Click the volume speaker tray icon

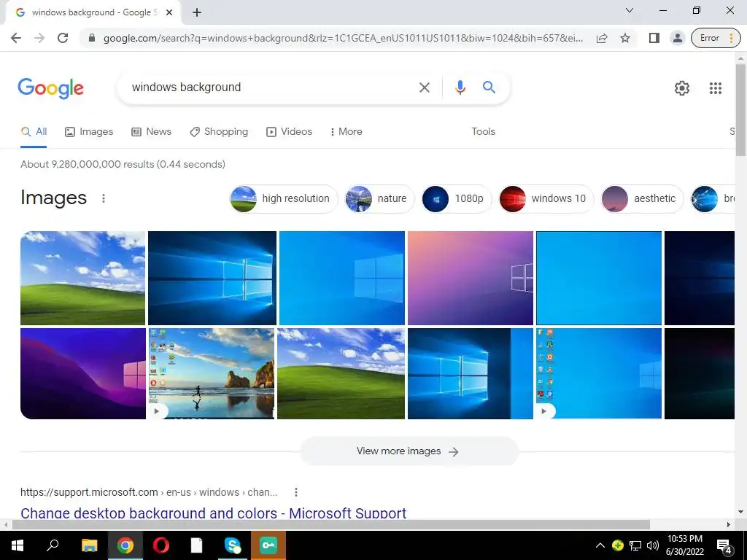click(x=652, y=545)
